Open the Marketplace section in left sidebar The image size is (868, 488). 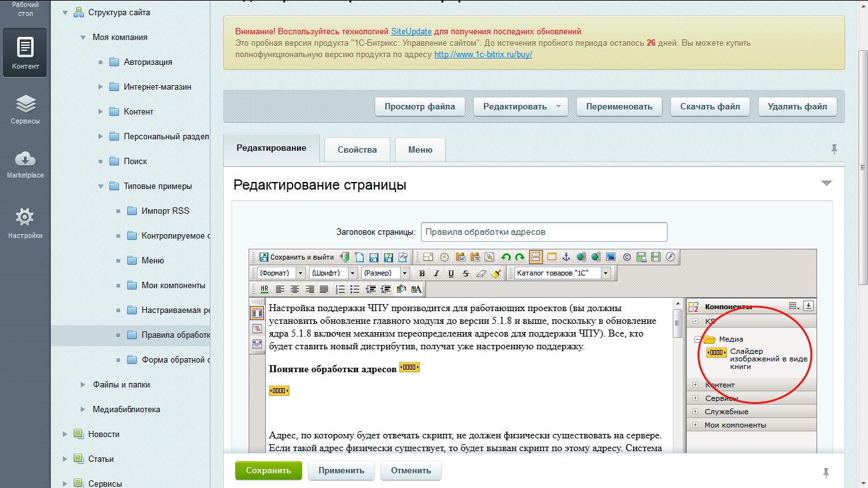tap(25, 165)
